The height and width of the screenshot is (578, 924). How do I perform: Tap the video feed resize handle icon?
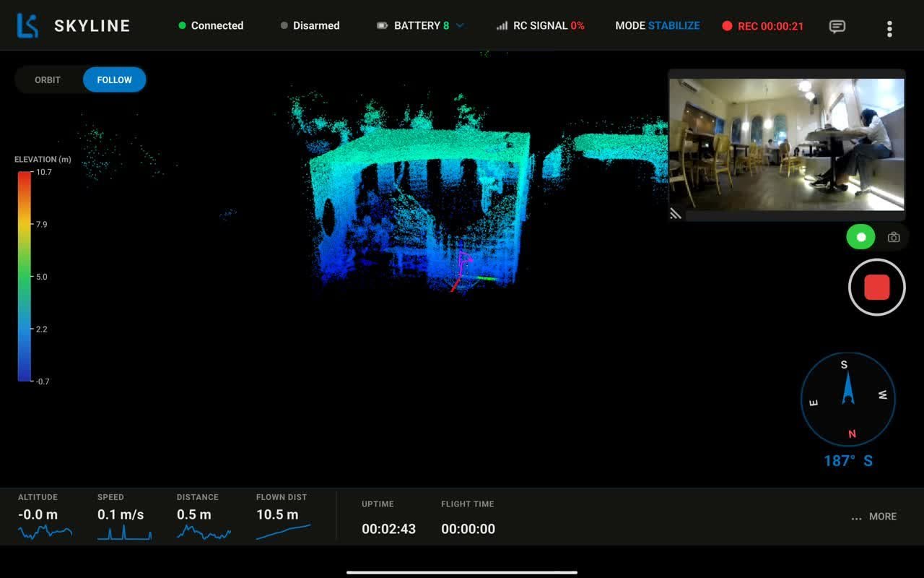click(676, 214)
